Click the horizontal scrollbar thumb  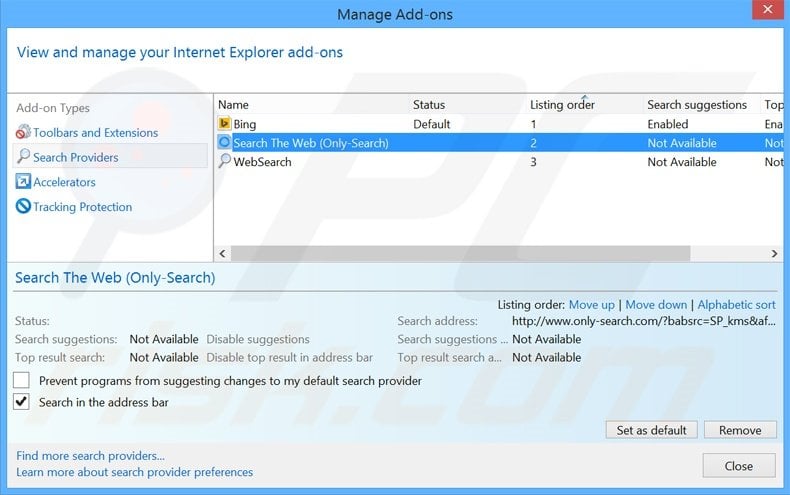[460, 254]
